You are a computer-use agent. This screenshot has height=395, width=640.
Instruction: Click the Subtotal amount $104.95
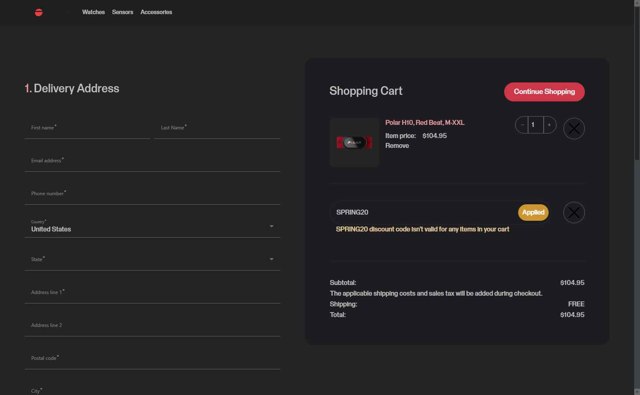tap(572, 283)
